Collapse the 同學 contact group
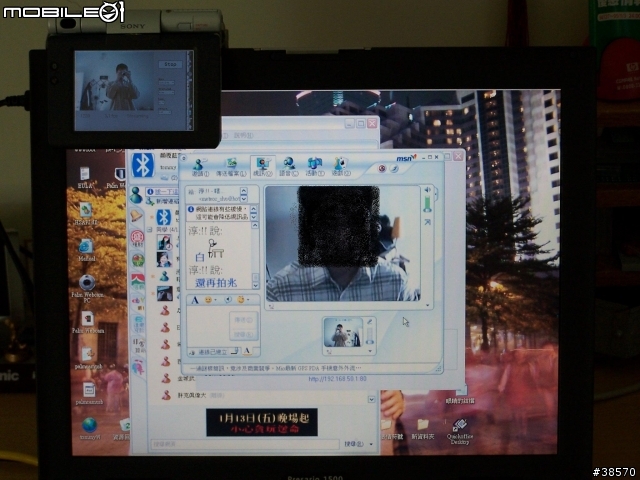The height and width of the screenshot is (480, 640). point(150,230)
